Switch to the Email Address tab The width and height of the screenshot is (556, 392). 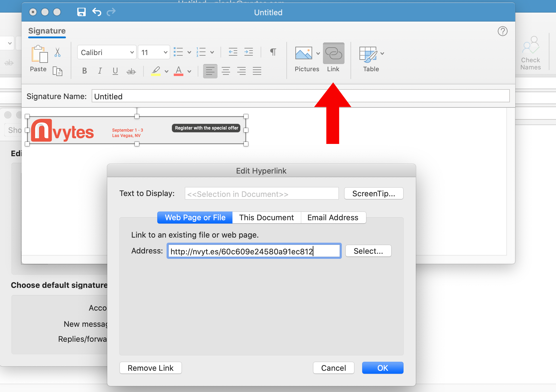(333, 218)
